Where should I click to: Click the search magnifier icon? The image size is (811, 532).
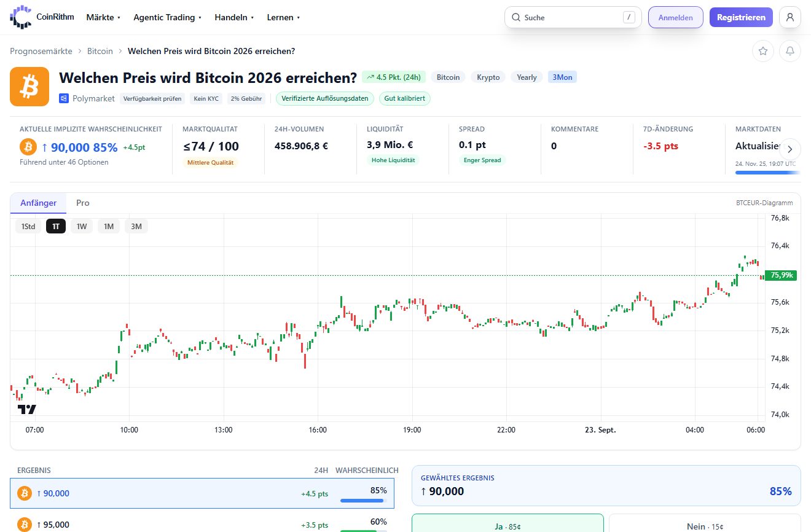tap(516, 17)
